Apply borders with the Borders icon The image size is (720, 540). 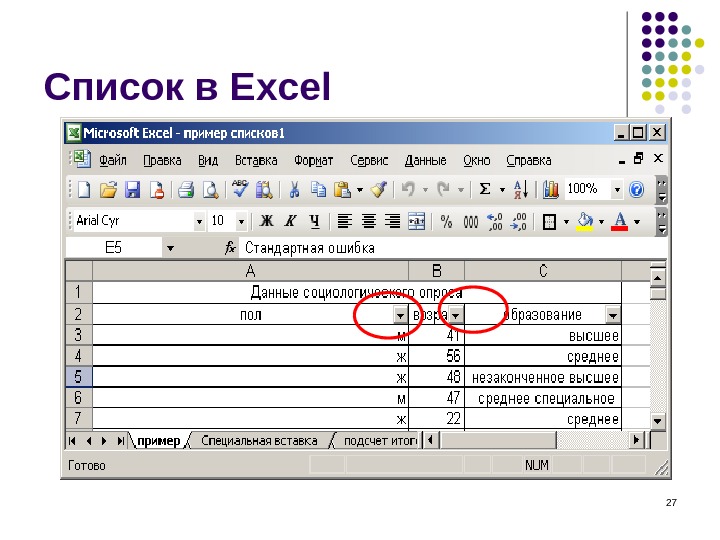pyautogui.click(x=549, y=222)
